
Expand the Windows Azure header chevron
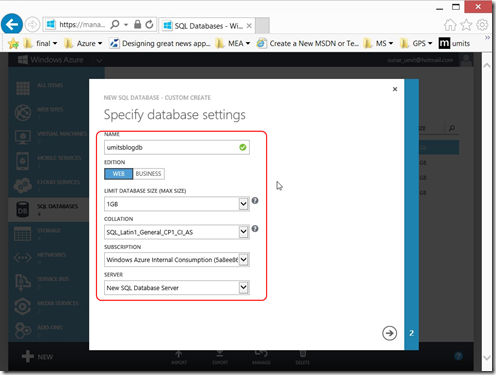[99, 61]
